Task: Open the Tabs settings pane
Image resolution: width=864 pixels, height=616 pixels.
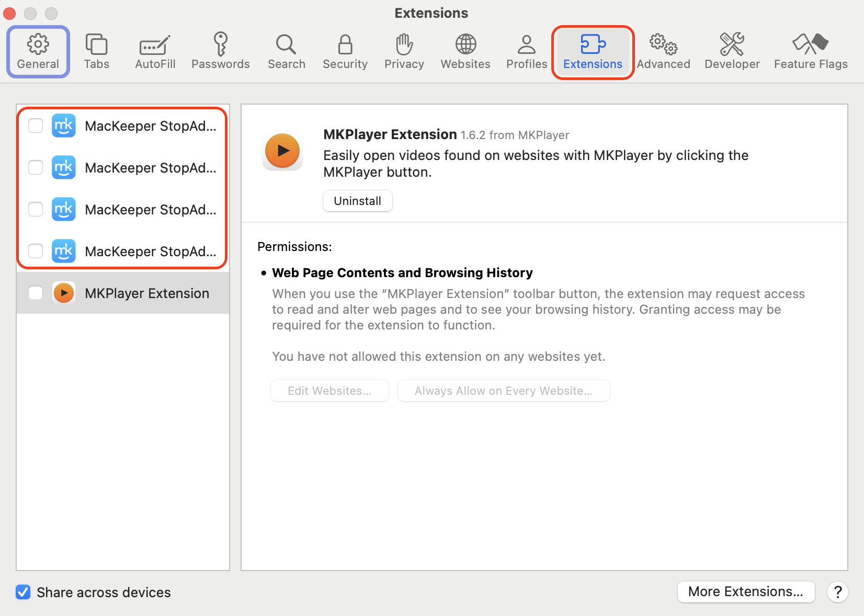Action: (97, 52)
